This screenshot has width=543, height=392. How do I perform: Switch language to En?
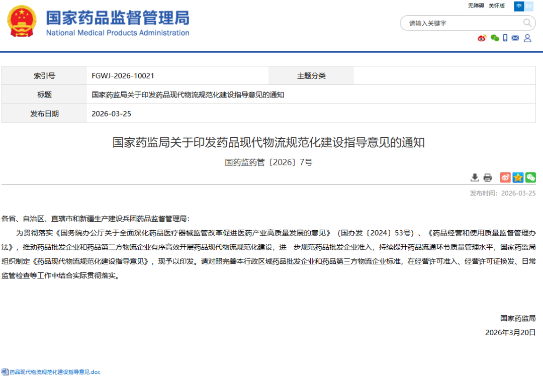tap(529, 6)
